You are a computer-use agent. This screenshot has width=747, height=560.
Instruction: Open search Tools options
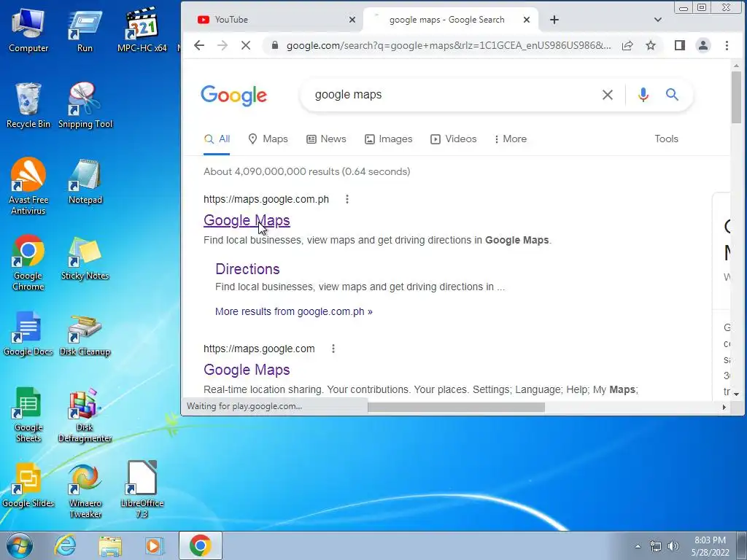(x=666, y=139)
